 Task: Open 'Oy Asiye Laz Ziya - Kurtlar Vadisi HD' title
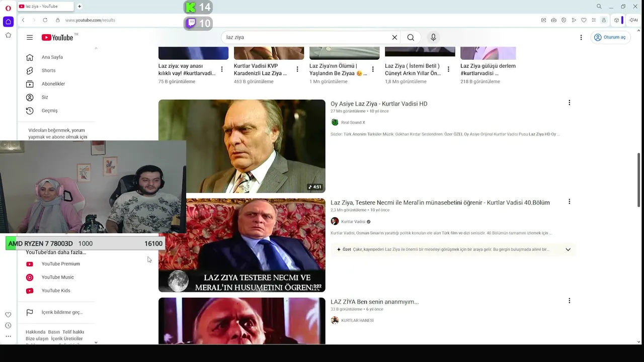pos(379,104)
